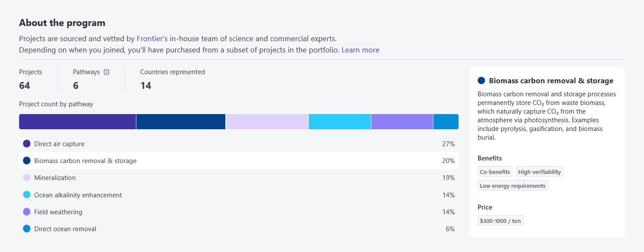Open the Frontier link
Screen dimensions: 644x252
[149, 39]
